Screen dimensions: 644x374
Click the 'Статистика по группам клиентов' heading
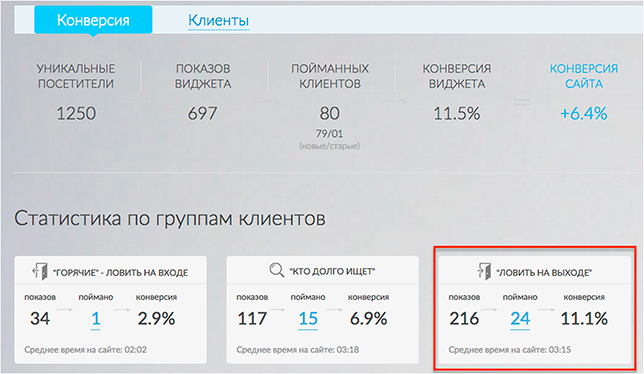pyautogui.click(x=170, y=219)
